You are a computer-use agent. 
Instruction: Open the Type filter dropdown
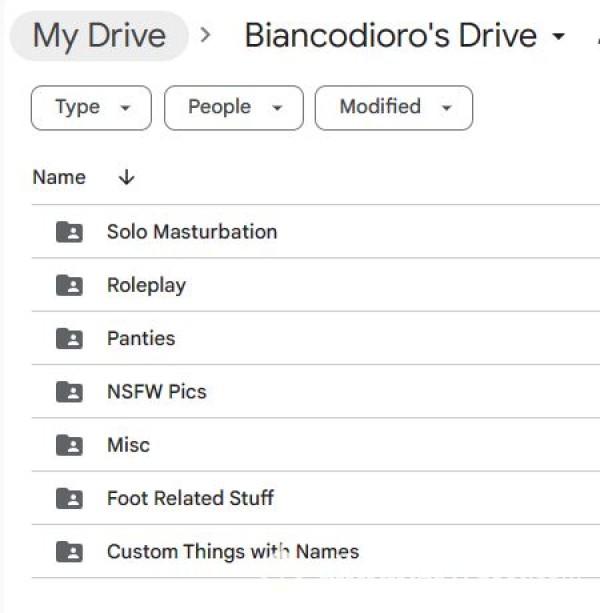(x=91, y=107)
